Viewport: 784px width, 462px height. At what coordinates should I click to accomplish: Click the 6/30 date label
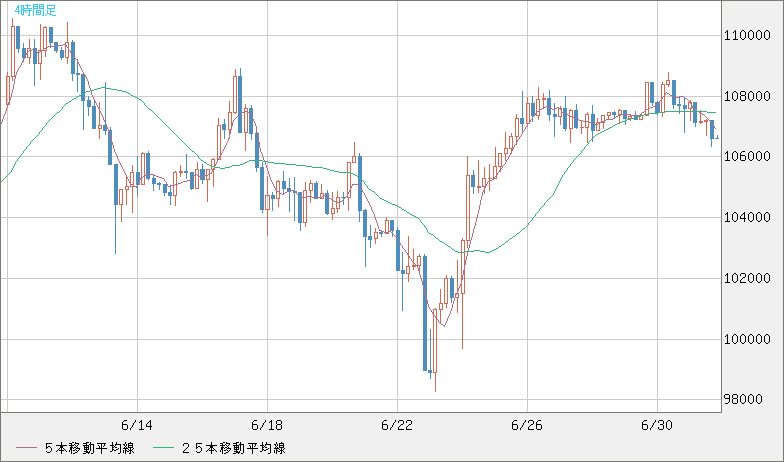coord(657,426)
